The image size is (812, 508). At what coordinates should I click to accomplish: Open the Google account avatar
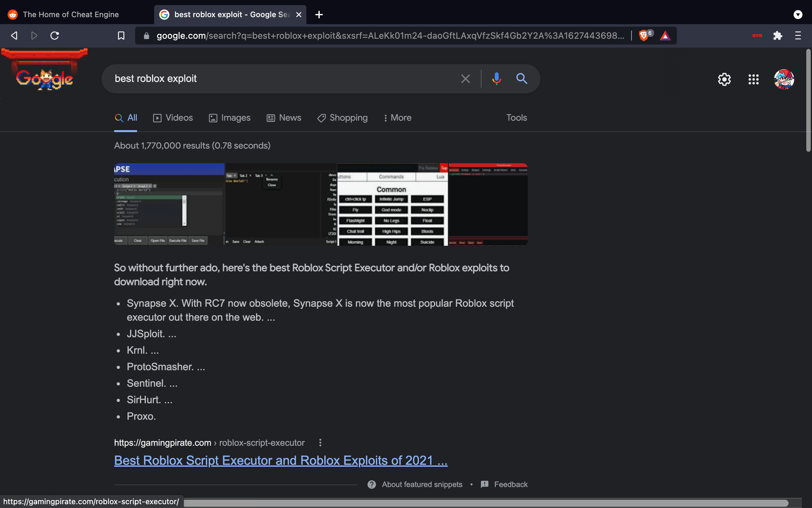click(784, 80)
